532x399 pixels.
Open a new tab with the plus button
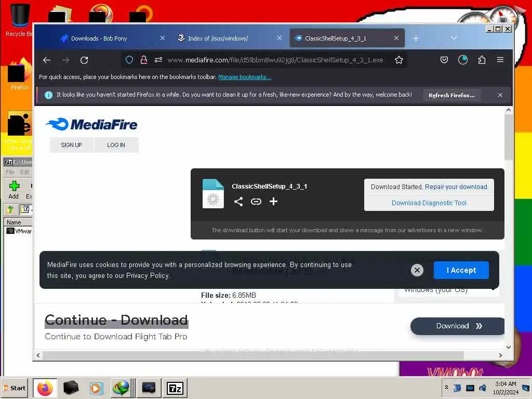416,38
